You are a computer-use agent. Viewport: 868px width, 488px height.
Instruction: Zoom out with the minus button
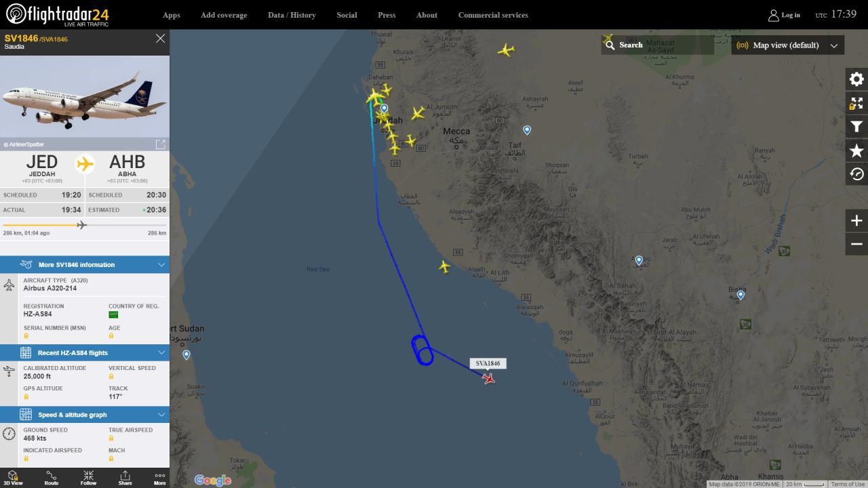coord(856,244)
